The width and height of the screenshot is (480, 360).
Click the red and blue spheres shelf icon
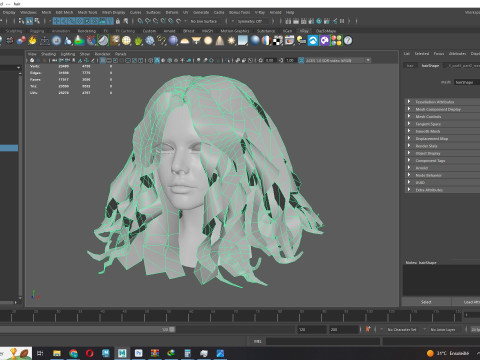click(21, 41)
